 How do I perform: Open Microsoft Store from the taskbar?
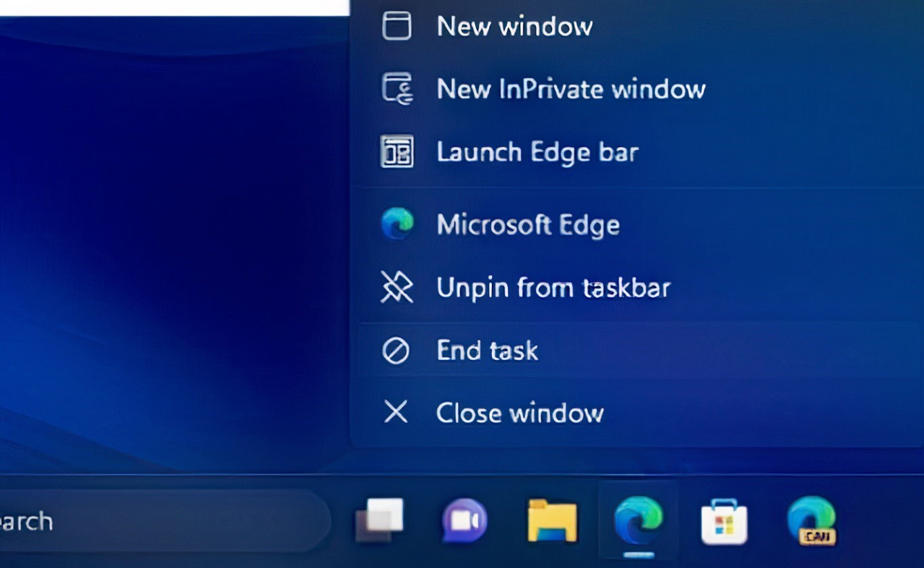coord(724,522)
